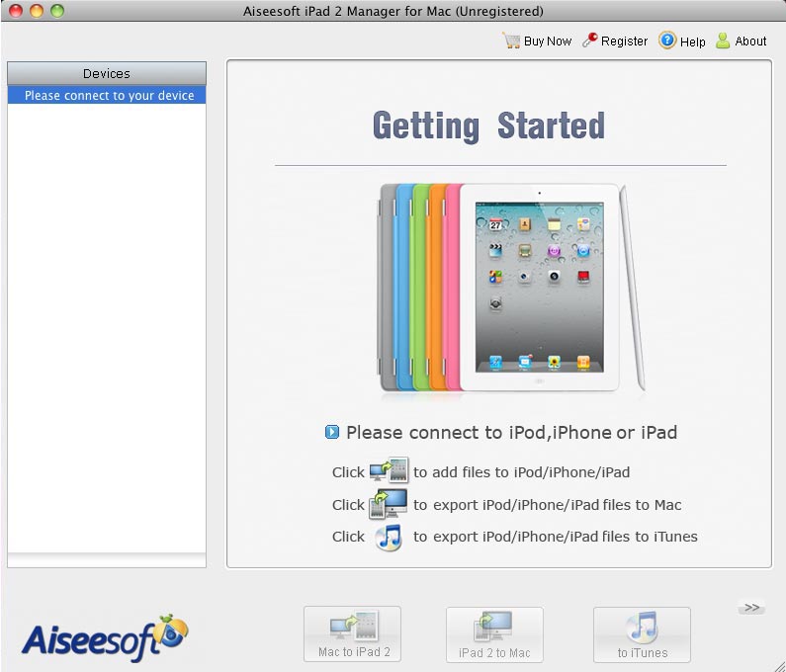
Task: Click the Buy Now text link
Action: (548, 42)
